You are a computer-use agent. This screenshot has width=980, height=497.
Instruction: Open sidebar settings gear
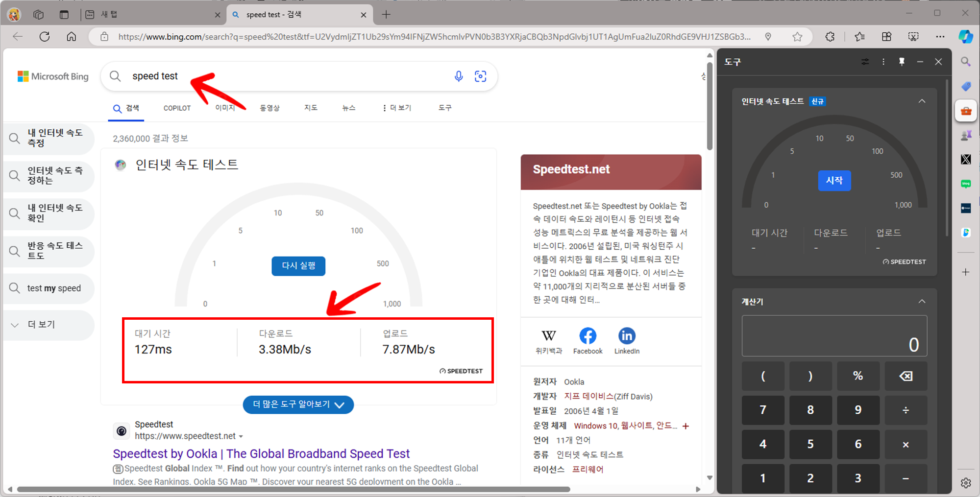click(x=966, y=483)
